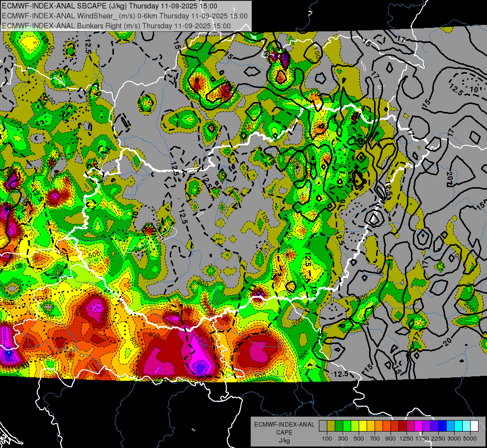487x448 pixels.
Task: Click the WindShear 0-6km title line
Action: (124, 16)
